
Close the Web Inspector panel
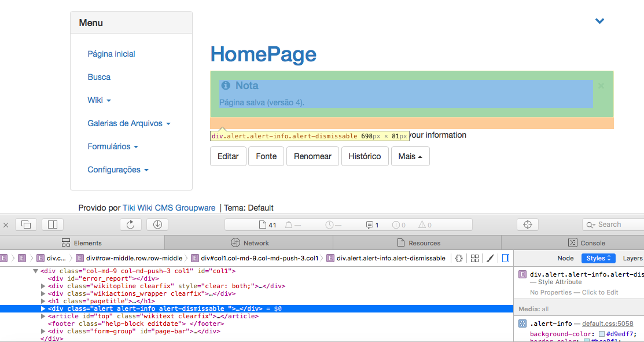point(6,225)
